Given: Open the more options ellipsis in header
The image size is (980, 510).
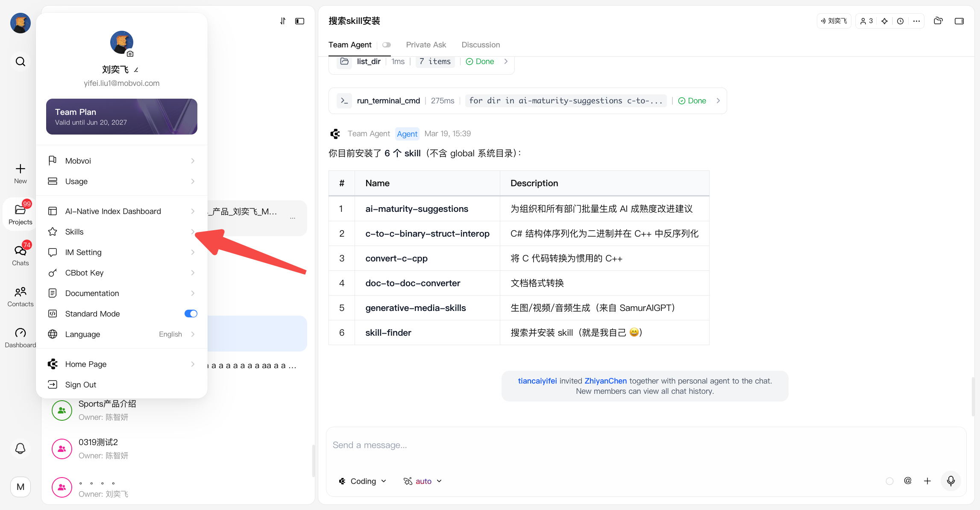Looking at the screenshot, I should pyautogui.click(x=916, y=21).
